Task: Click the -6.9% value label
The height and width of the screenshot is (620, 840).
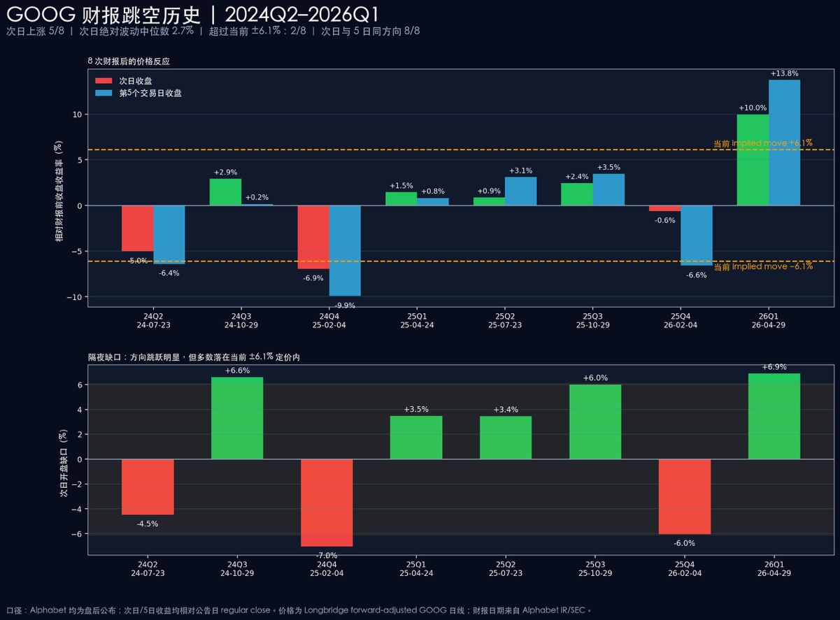Action: click(x=313, y=278)
